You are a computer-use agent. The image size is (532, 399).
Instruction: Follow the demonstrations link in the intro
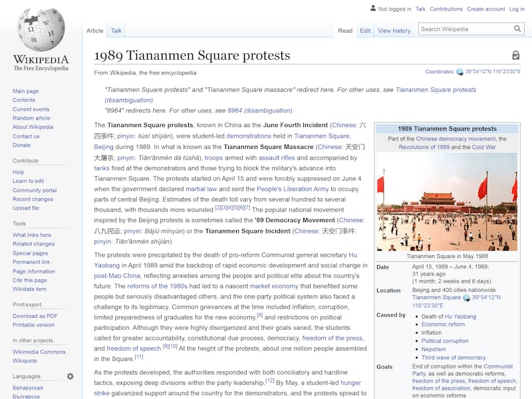(x=249, y=136)
